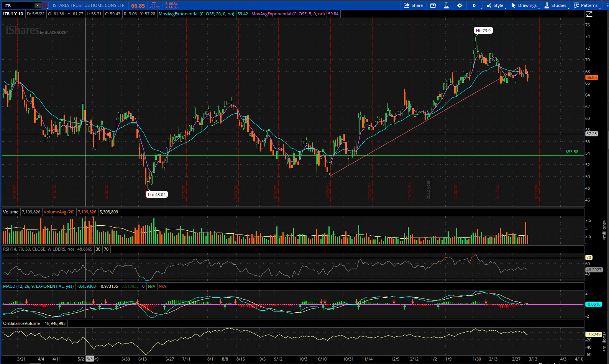Click the ITB symbol input field
This screenshot has width=609, height=364.
(x=18, y=5)
